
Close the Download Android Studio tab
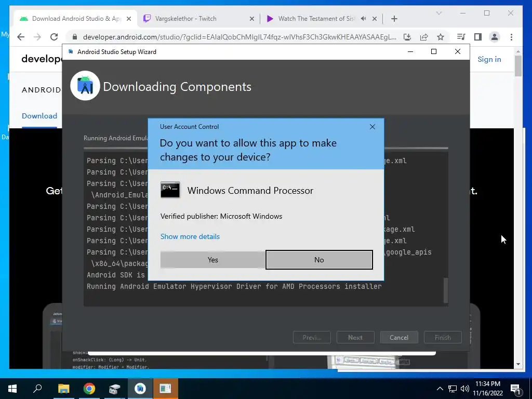click(x=129, y=19)
